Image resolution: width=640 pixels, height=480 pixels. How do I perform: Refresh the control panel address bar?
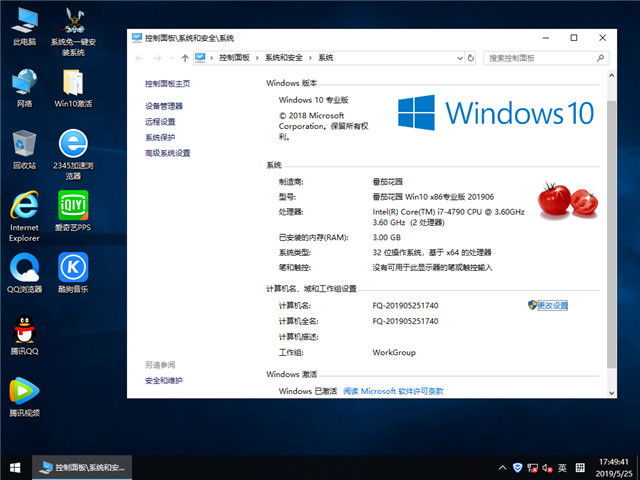click(471, 58)
